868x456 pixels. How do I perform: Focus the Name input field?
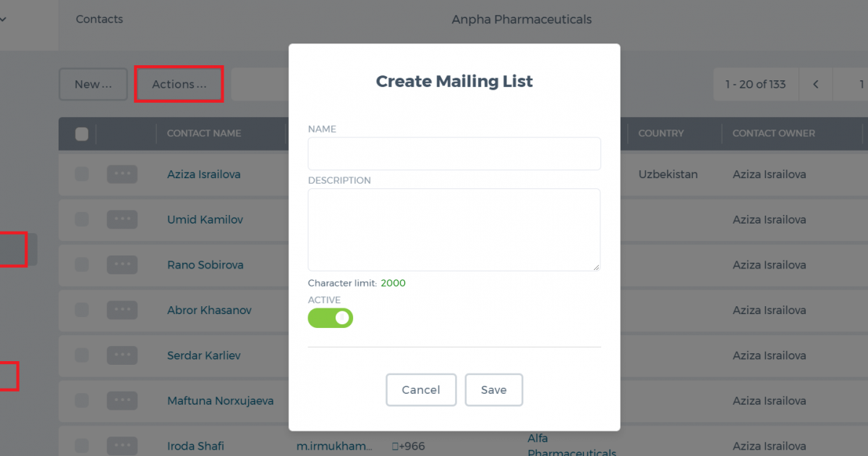tap(454, 153)
